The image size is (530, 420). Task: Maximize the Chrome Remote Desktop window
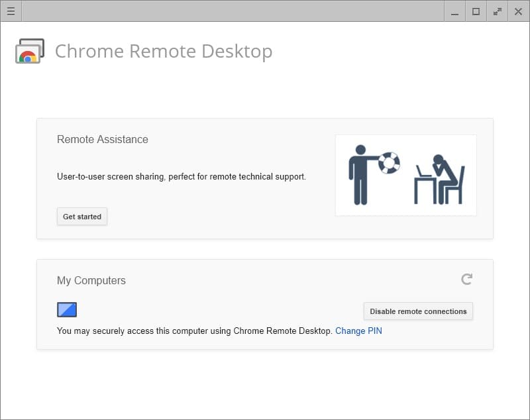click(x=476, y=11)
